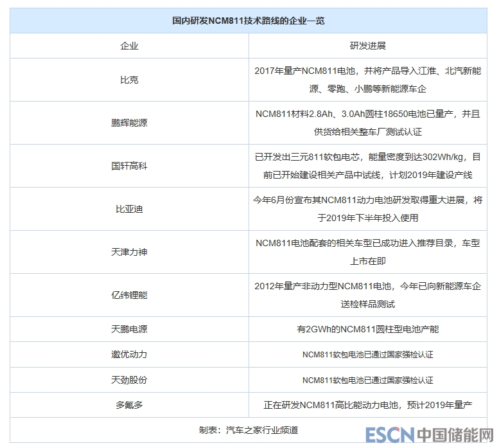Select the 国轩高科 company cell
499x448 pixels.
point(129,166)
